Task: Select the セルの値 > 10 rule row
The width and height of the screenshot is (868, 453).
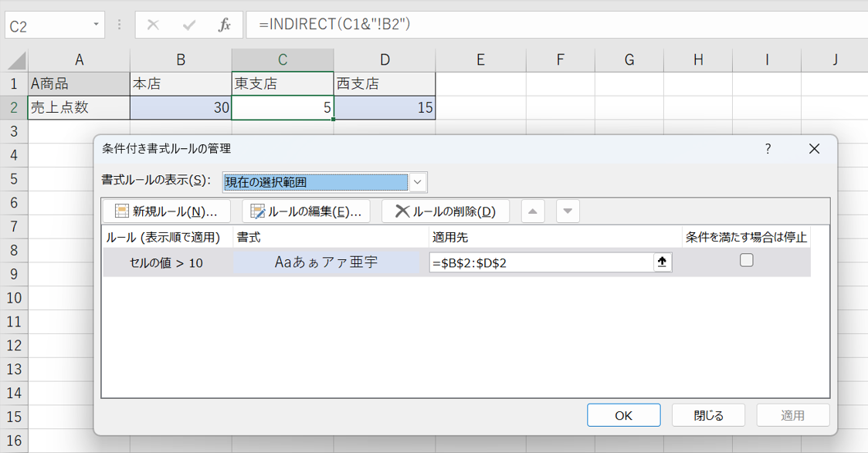Action: point(167,262)
